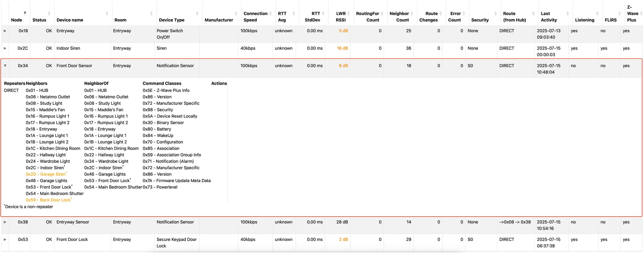Click the 0x98 Security command class entry
This screenshot has width=644, height=253.
(158, 110)
